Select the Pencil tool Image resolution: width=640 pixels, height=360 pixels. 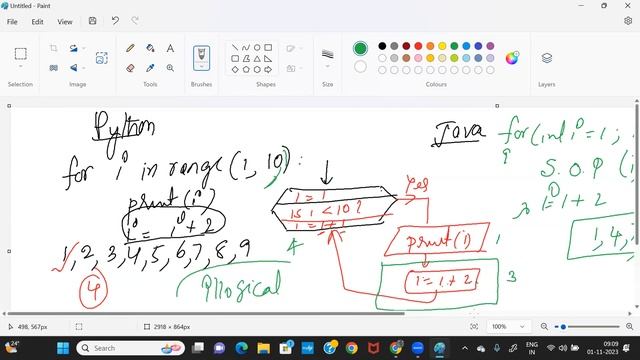[x=130, y=49]
